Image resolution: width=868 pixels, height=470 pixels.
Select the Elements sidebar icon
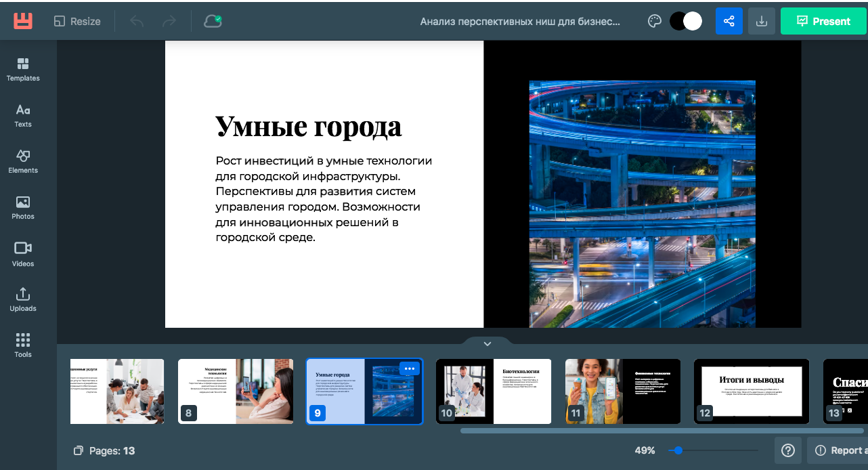coord(22,161)
